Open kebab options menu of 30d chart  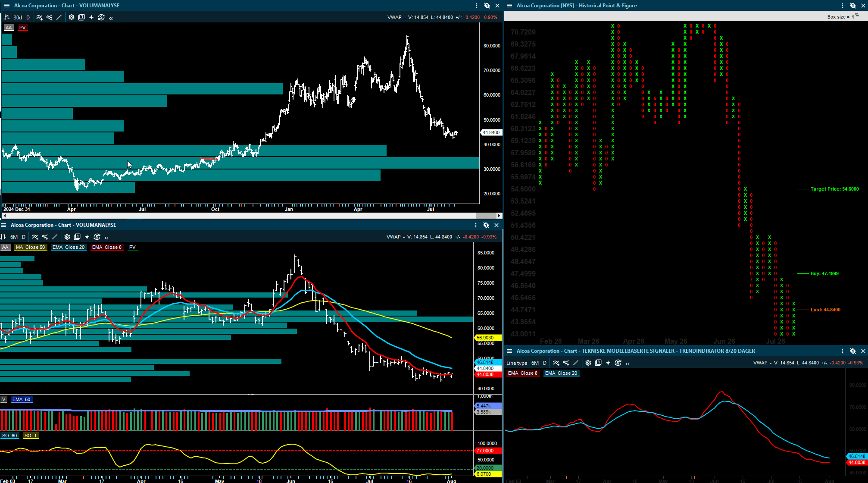point(477,6)
